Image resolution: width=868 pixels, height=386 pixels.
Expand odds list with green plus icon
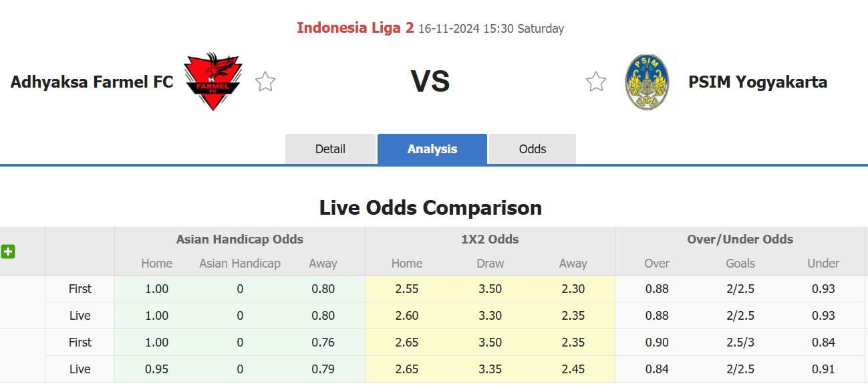[8, 252]
